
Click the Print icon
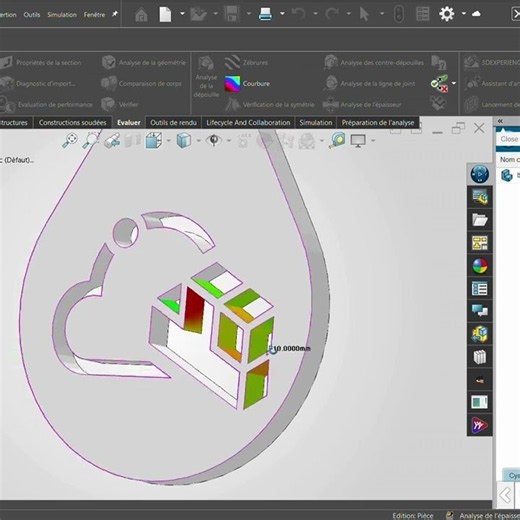pos(265,14)
